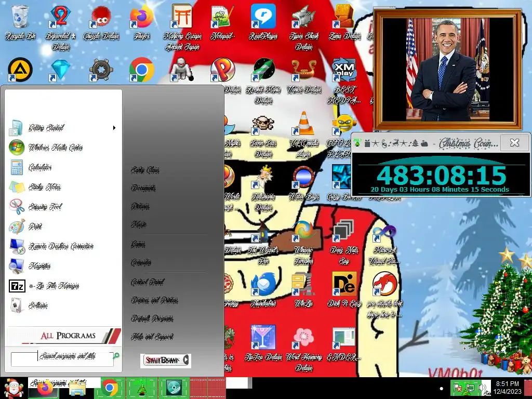The height and width of the screenshot is (399, 532).
Task: Click the Shut Down button
Action: pyautogui.click(x=162, y=361)
